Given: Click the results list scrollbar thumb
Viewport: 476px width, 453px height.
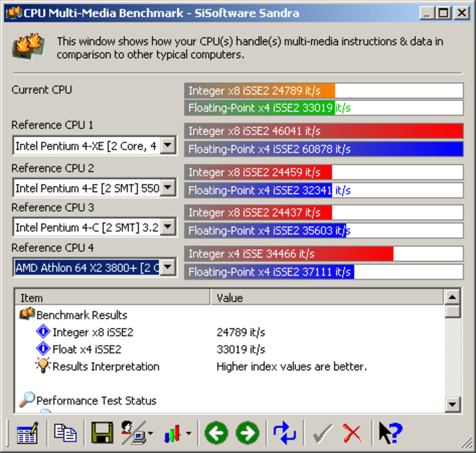Looking at the screenshot, I should tap(452, 311).
